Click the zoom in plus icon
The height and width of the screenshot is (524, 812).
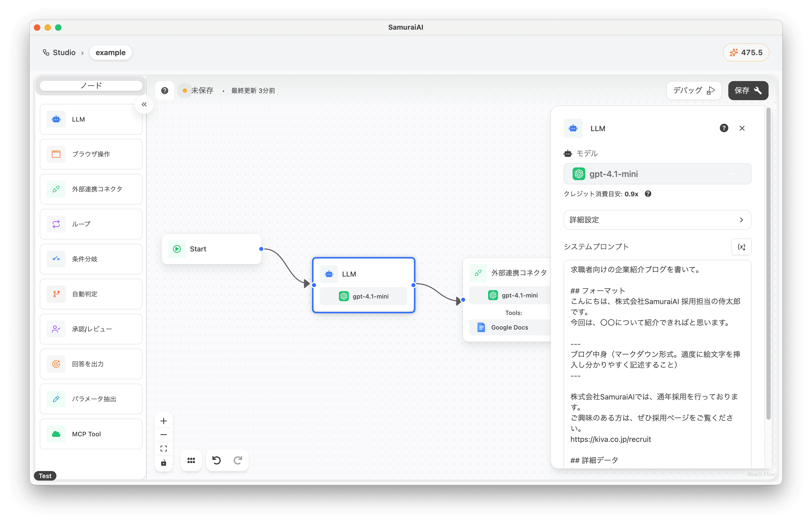[x=164, y=421]
